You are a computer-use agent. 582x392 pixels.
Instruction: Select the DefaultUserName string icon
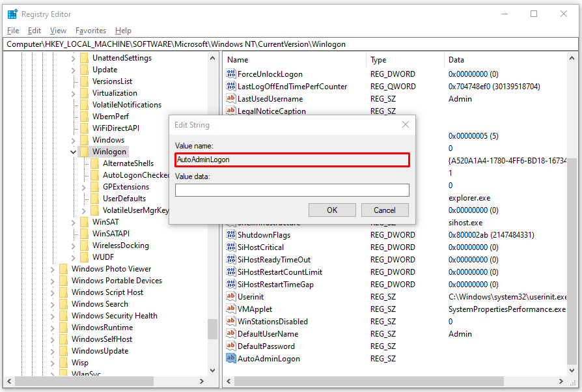pos(231,333)
